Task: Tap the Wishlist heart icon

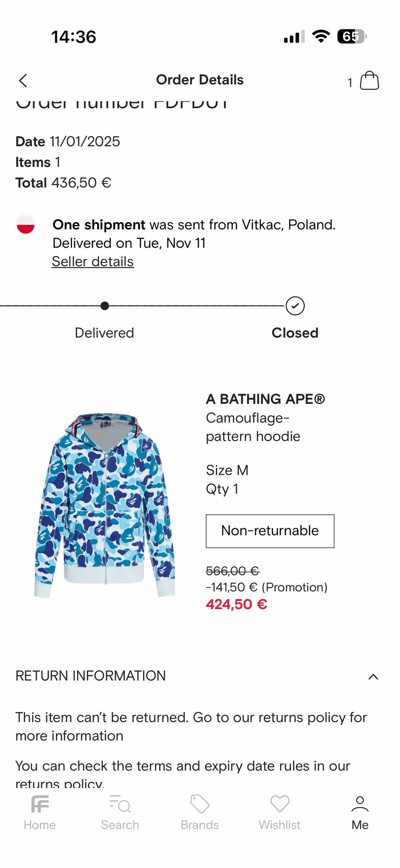Action: (x=280, y=804)
